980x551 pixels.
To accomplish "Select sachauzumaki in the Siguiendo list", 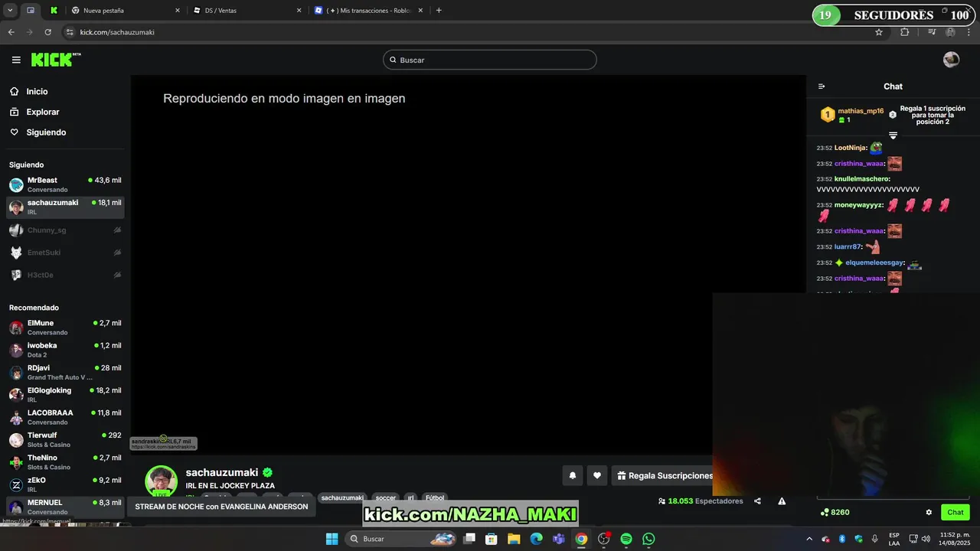I will [65, 207].
